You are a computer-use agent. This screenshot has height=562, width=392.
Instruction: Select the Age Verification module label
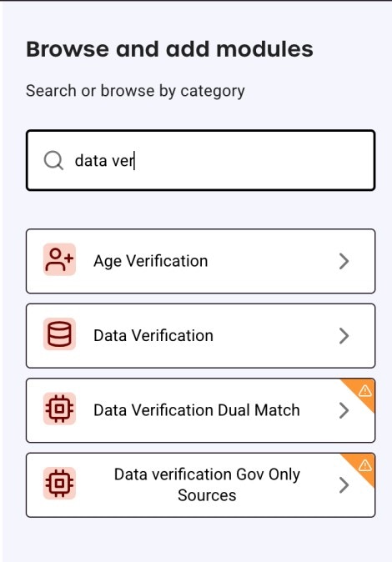pos(151,261)
